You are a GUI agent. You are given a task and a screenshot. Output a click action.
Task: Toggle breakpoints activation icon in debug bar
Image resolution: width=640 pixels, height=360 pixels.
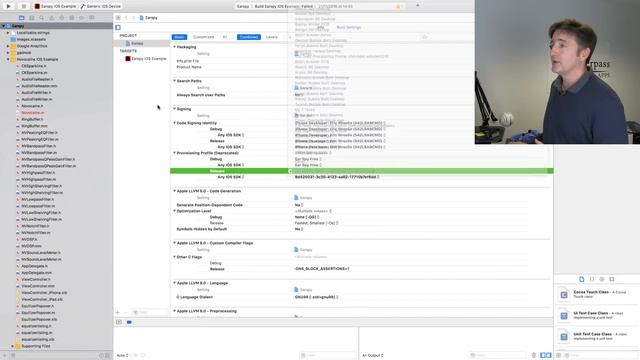(129, 322)
